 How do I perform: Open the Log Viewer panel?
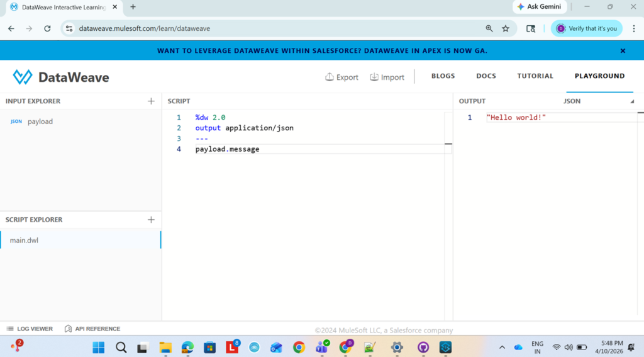(30, 329)
